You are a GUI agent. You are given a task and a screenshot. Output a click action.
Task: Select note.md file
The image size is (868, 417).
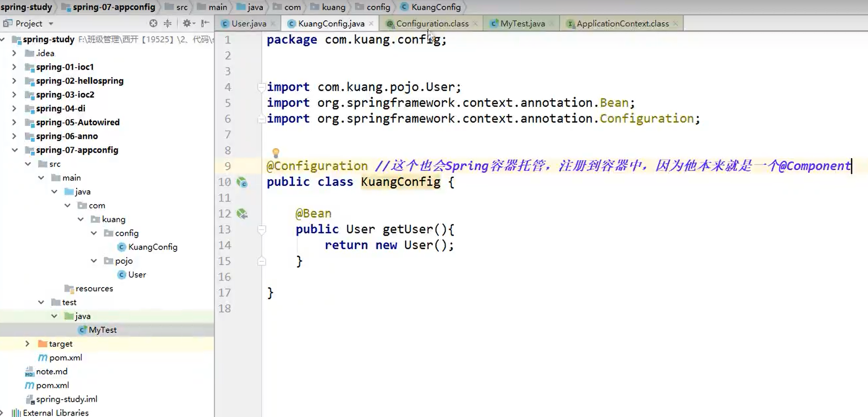[51, 371]
